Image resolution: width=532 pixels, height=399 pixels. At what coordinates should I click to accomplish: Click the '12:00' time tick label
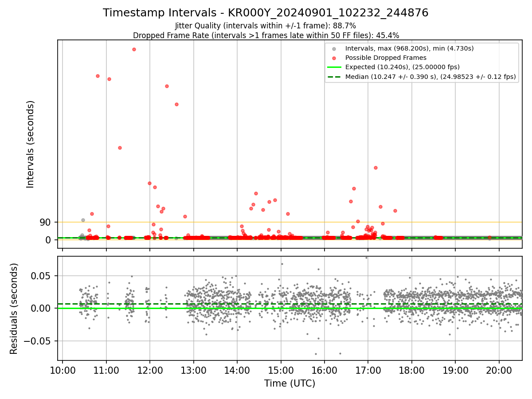pyautogui.click(x=150, y=371)
